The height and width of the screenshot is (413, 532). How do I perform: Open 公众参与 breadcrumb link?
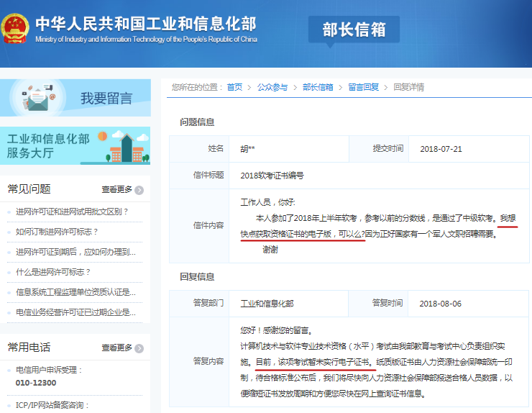click(x=272, y=87)
